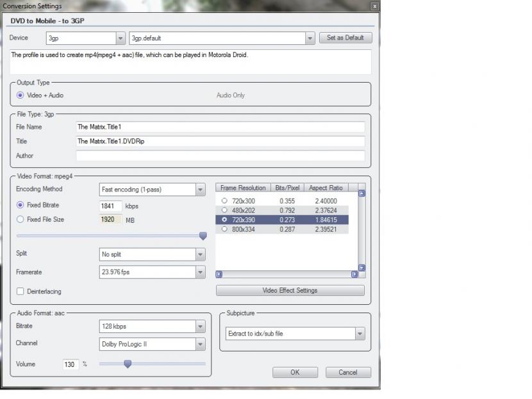Click the bitrate slider handle

tap(203, 236)
